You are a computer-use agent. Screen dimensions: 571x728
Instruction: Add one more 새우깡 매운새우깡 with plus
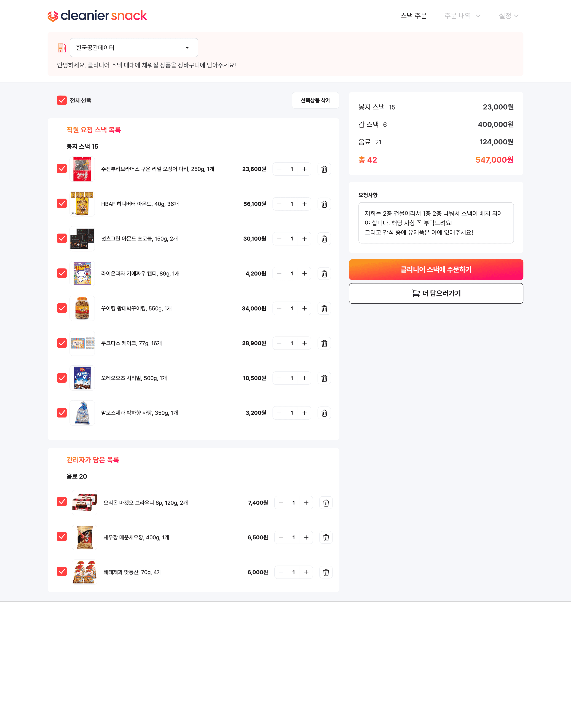(x=306, y=537)
